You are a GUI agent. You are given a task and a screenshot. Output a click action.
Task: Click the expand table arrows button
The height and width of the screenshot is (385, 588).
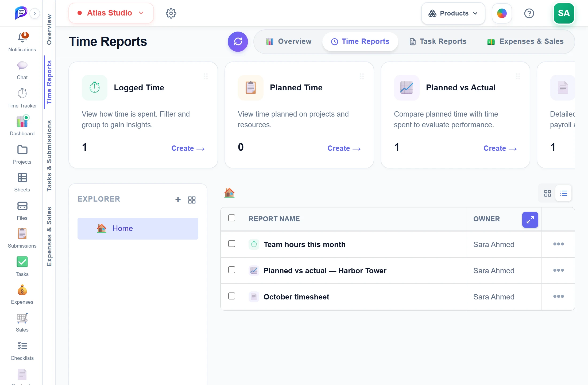tap(530, 220)
